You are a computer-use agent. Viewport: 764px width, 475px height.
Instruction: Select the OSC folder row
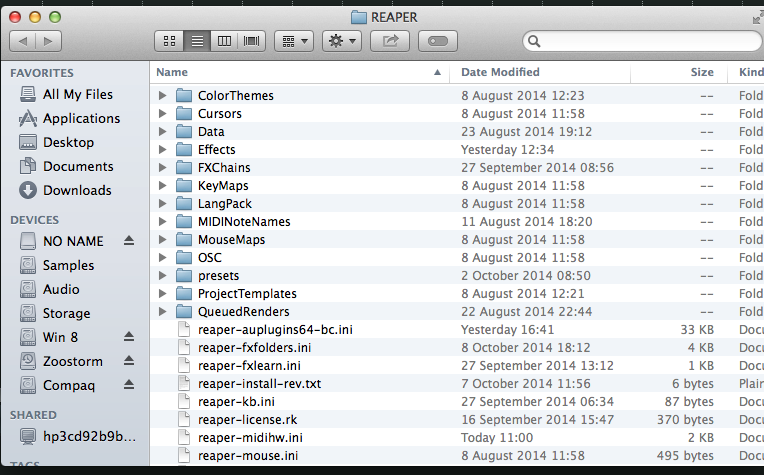(x=457, y=258)
